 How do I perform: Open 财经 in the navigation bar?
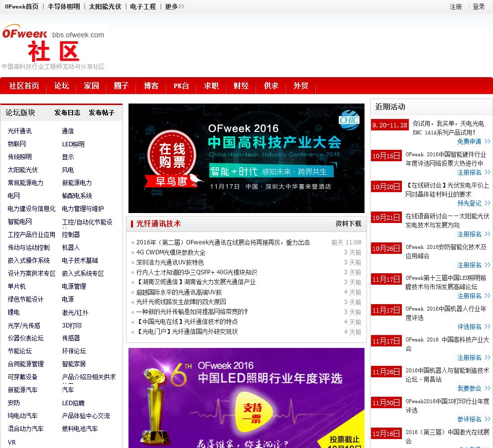241,86
